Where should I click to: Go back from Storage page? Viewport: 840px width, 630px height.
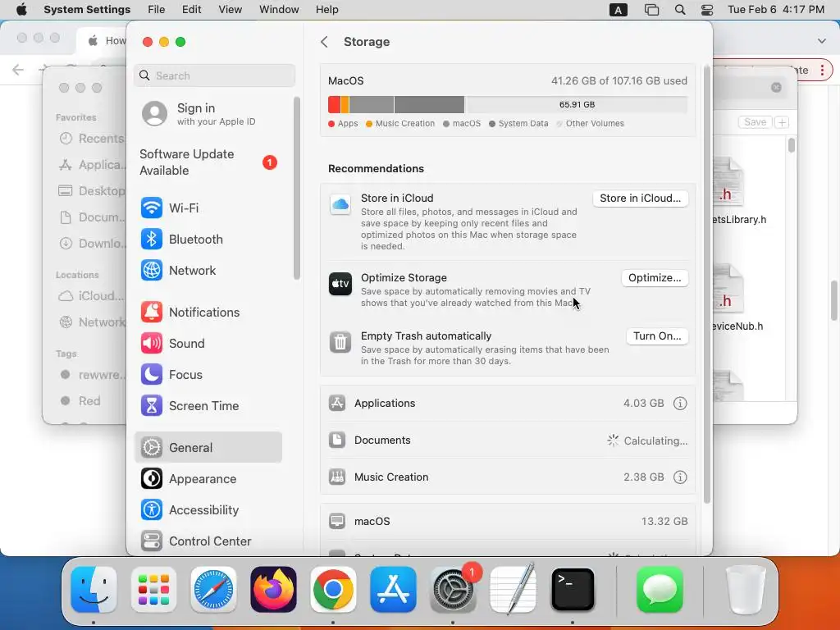[324, 42]
